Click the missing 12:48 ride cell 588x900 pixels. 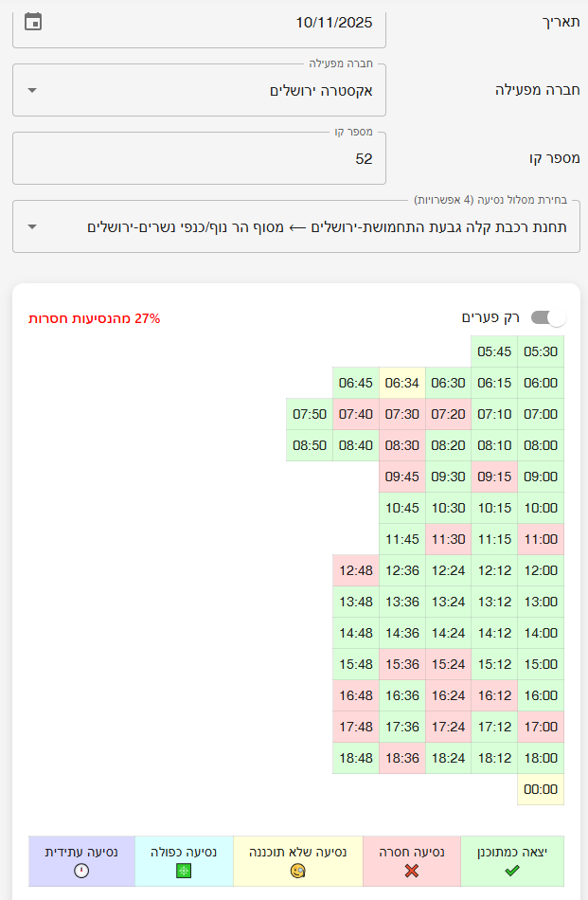point(356,570)
